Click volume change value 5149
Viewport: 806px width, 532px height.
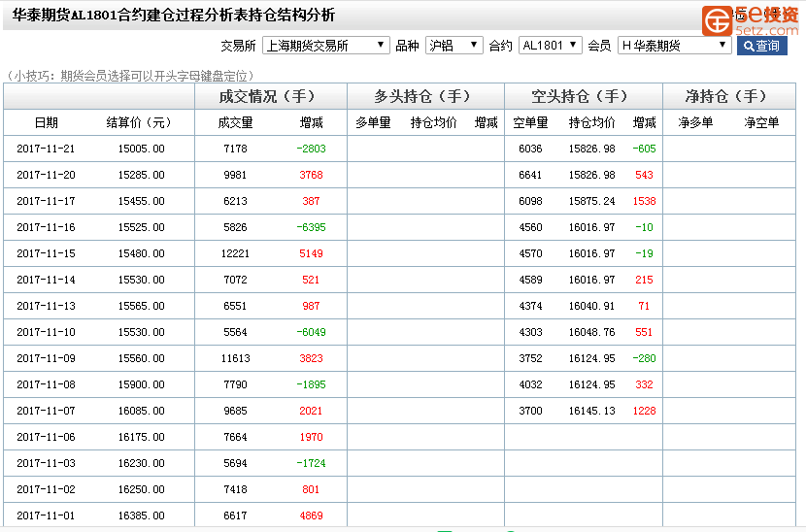(x=311, y=253)
